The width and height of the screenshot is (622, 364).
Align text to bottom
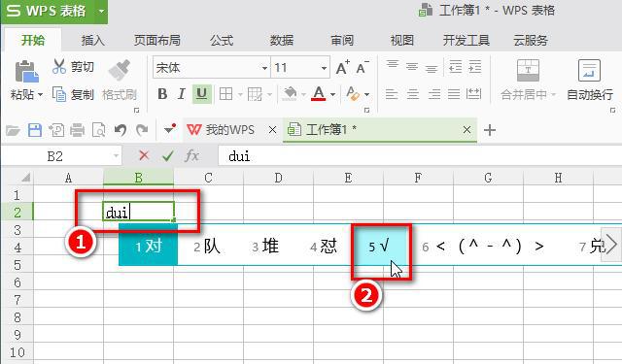[x=432, y=68]
